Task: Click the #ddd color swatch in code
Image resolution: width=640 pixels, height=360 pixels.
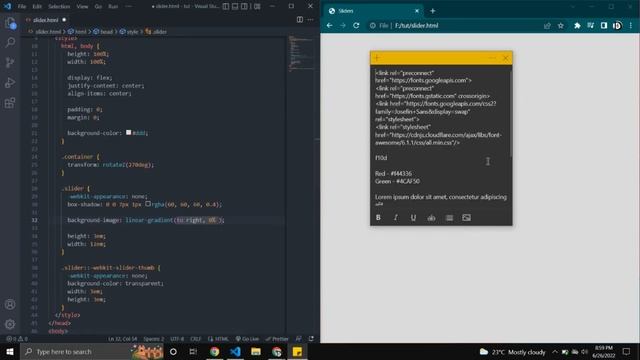Action: click(129, 132)
